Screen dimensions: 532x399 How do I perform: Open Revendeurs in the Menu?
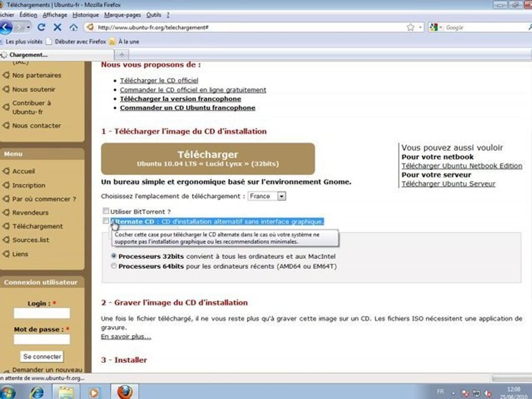coord(30,213)
